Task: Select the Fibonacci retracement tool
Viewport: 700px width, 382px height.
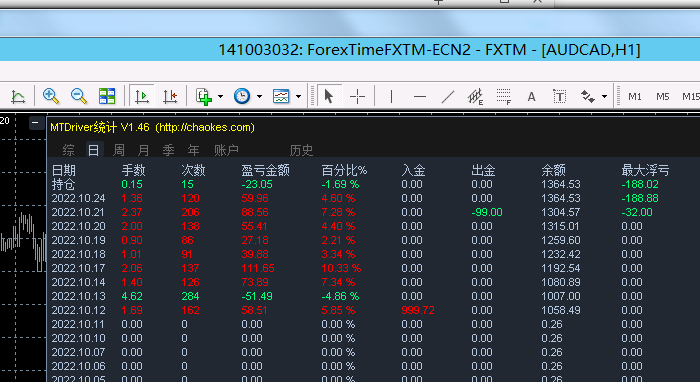Action: point(504,96)
